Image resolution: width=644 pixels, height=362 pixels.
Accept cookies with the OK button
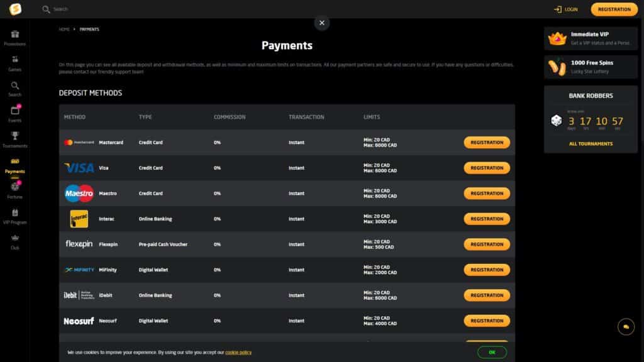[x=492, y=352]
